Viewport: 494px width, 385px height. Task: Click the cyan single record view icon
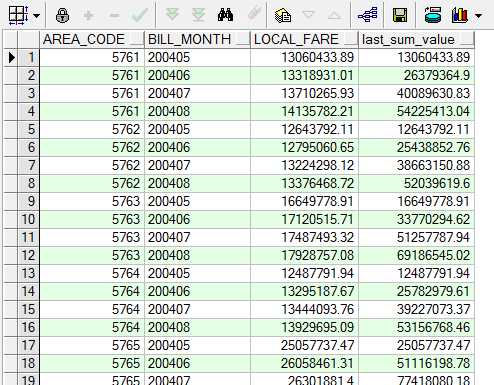point(433,15)
